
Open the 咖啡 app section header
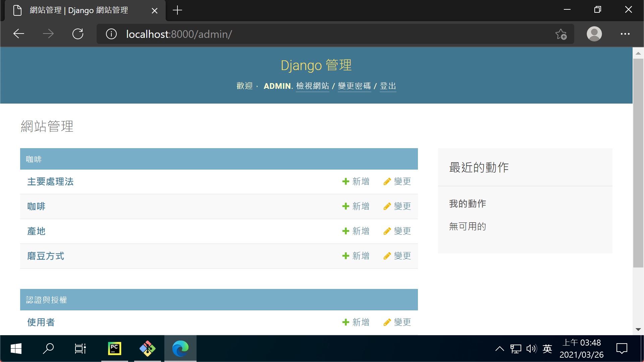click(x=34, y=159)
